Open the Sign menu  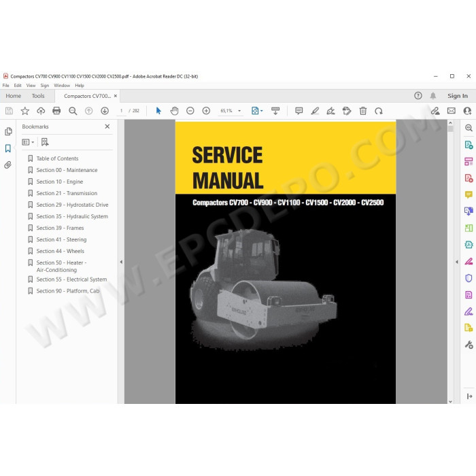(45, 86)
